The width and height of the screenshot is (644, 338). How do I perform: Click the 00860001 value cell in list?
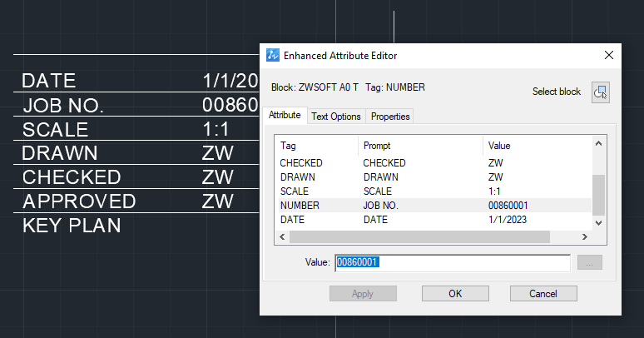coord(508,205)
